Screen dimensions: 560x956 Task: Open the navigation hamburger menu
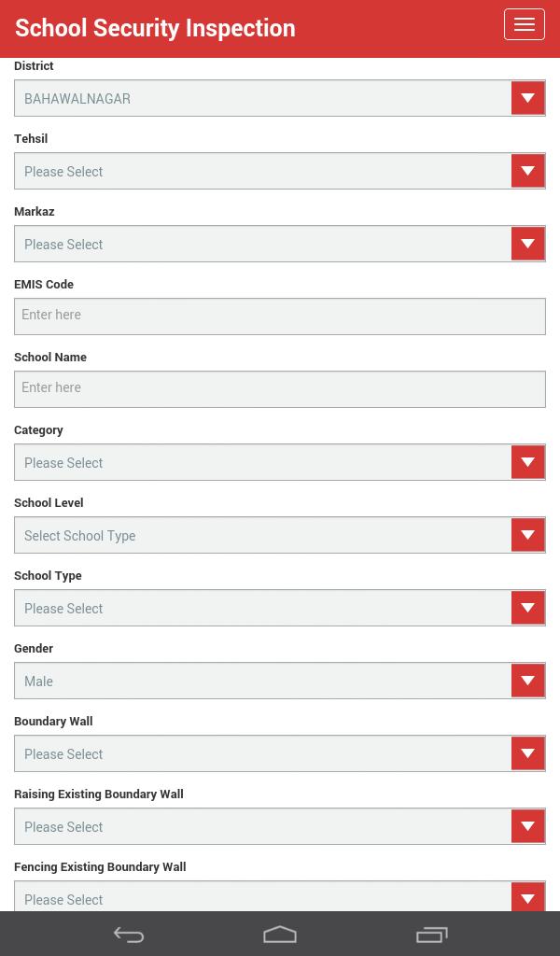point(525,24)
